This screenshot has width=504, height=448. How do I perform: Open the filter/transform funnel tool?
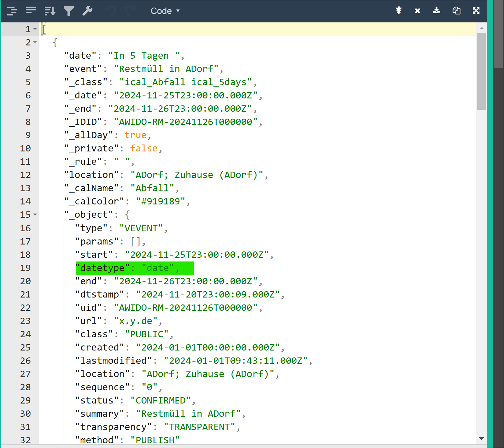coord(69,11)
